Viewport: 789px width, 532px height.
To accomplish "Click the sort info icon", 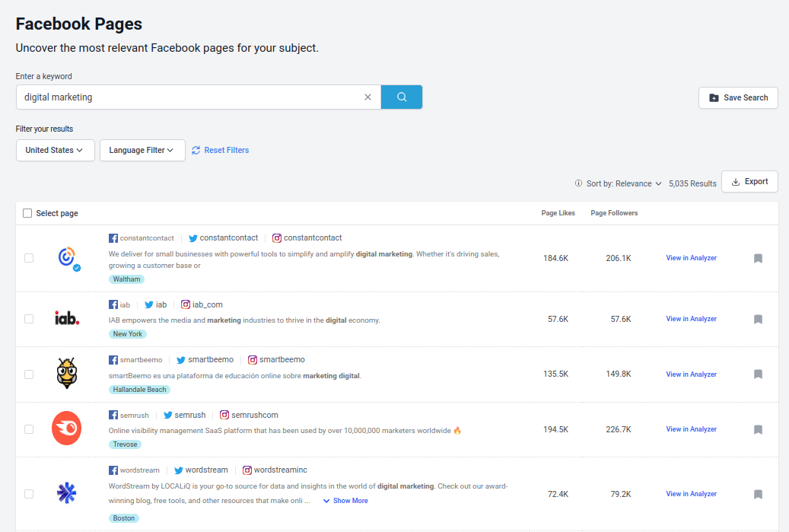I will pyautogui.click(x=579, y=183).
